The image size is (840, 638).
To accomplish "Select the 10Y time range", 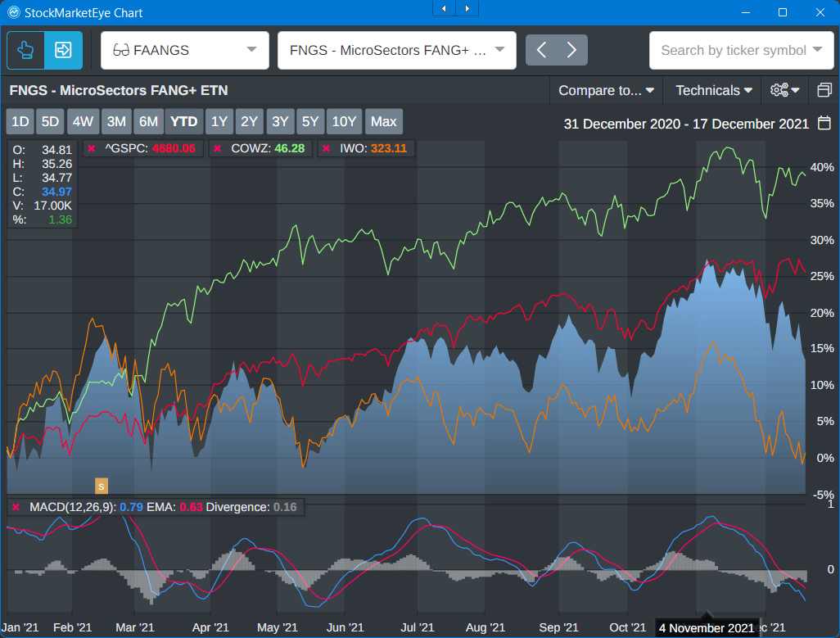I will [x=344, y=121].
